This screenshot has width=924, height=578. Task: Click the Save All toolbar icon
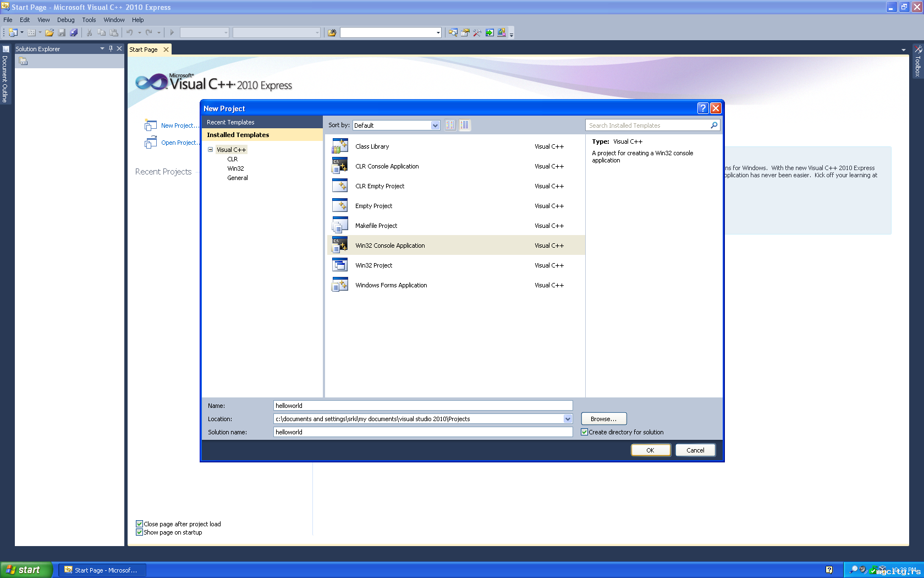(74, 32)
